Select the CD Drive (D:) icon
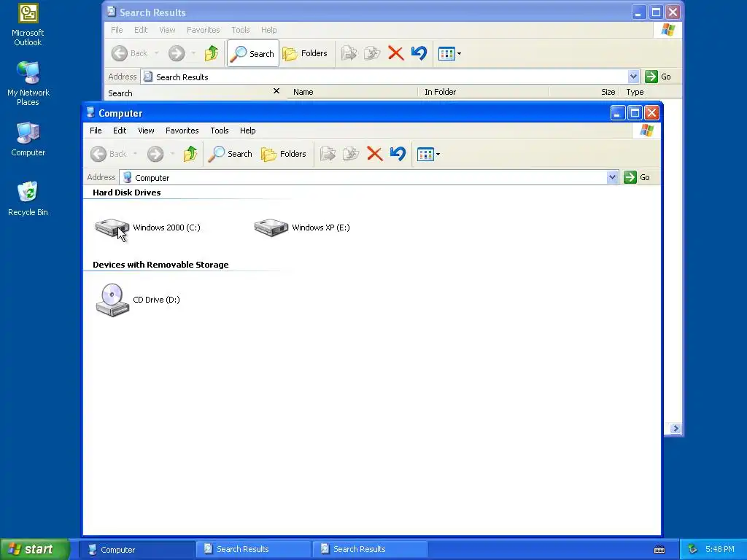The height and width of the screenshot is (560, 747). [x=112, y=300]
